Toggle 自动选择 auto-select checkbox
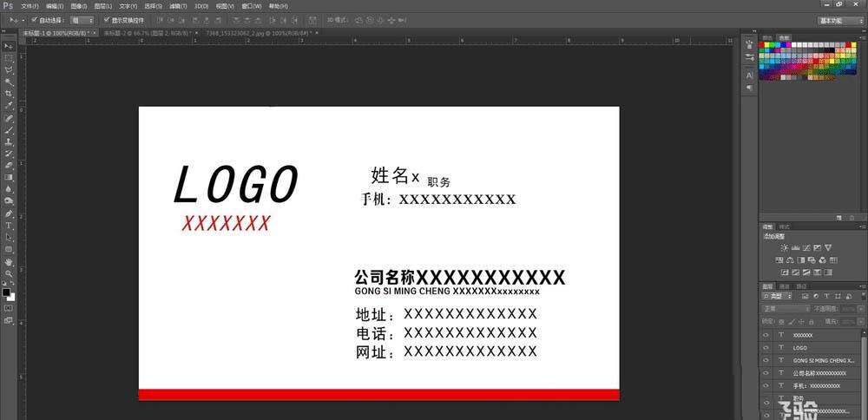Viewport: 868px width, 420px height. pos(35,20)
